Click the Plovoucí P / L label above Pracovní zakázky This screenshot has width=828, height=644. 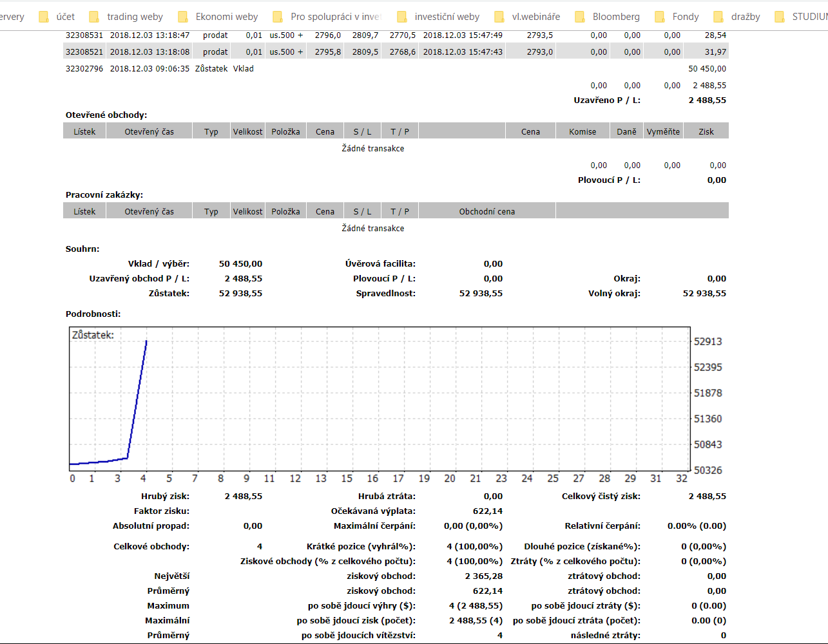point(609,180)
